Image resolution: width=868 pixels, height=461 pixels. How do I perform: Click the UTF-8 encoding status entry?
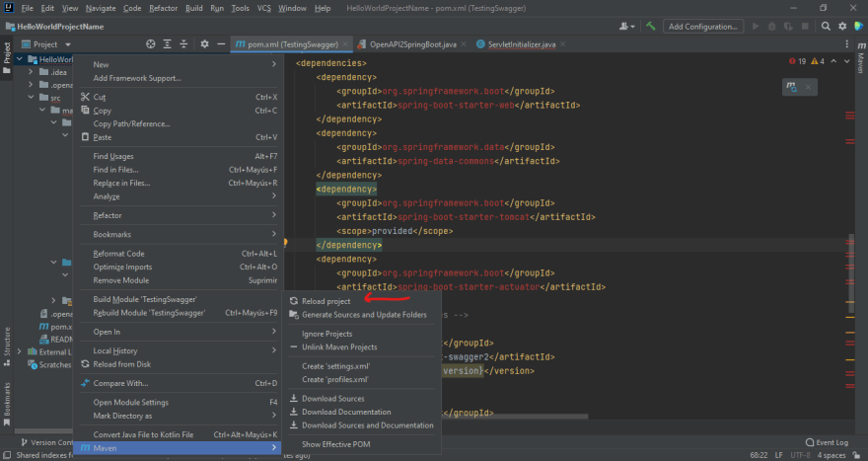[800, 455]
